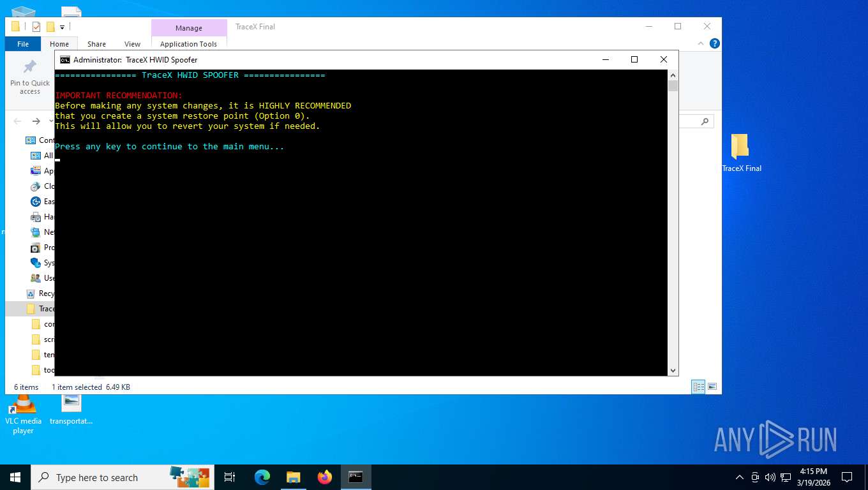Select the Application Tools tab
Image resolution: width=868 pixels, height=490 pixels.
point(188,44)
